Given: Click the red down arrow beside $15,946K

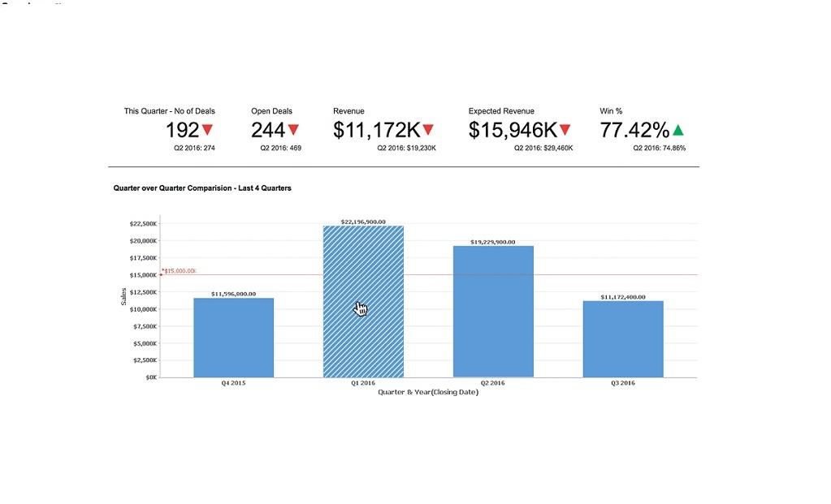Looking at the screenshot, I should (565, 130).
